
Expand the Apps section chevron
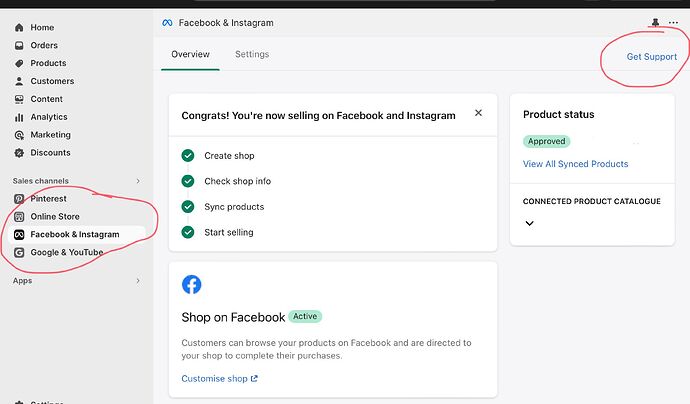[x=138, y=281]
